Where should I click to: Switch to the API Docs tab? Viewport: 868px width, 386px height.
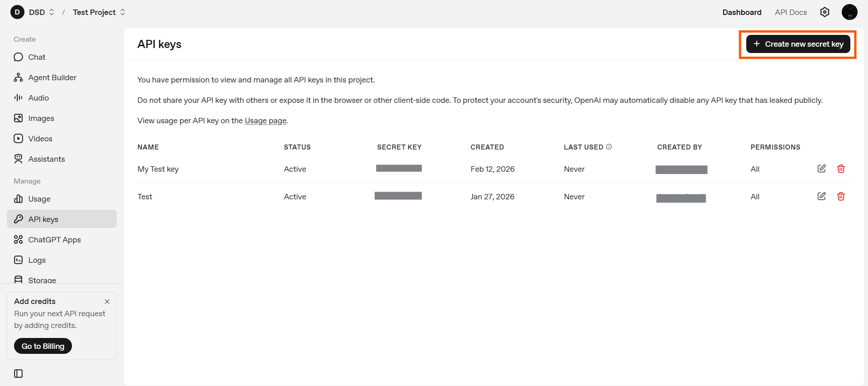(x=790, y=12)
